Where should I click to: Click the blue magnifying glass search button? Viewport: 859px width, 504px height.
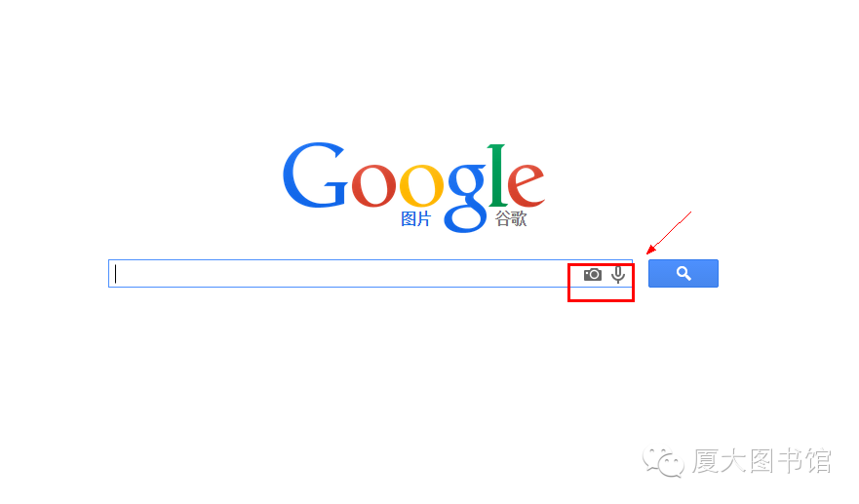pos(683,273)
